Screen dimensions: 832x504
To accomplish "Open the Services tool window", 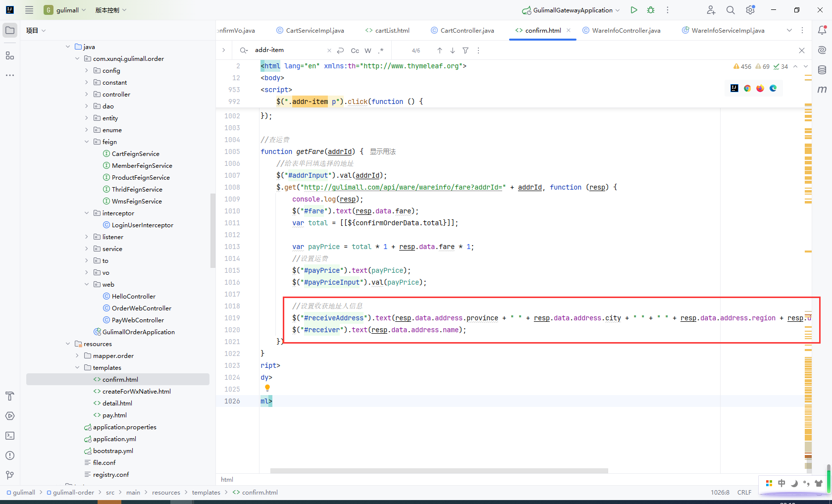I will 10,416.
